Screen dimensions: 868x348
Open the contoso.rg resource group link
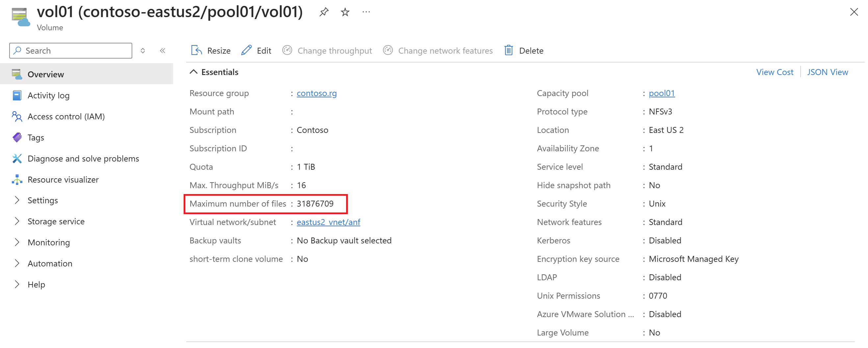pyautogui.click(x=317, y=93)
